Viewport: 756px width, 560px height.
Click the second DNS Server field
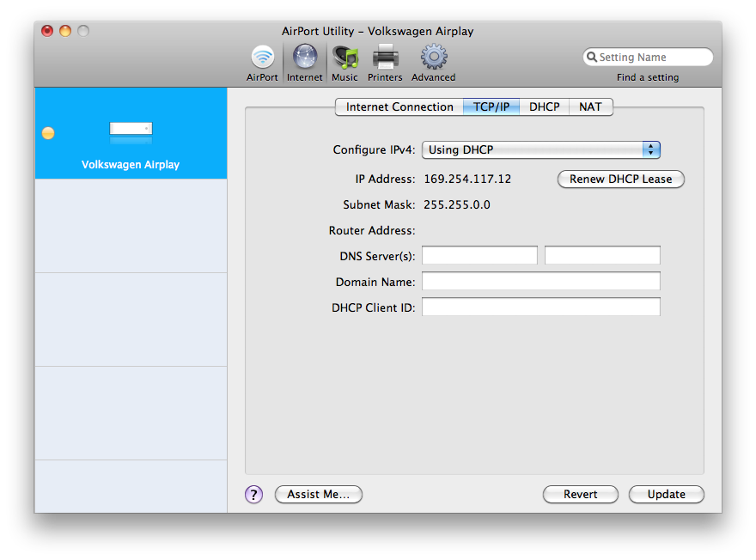(602, 255)
